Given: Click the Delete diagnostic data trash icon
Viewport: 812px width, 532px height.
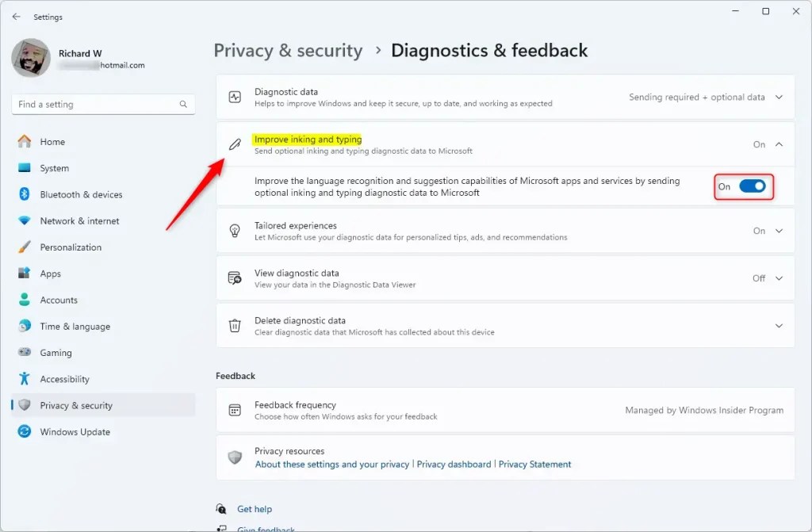Looking at the screenshot, I should (x=235, y=326).
